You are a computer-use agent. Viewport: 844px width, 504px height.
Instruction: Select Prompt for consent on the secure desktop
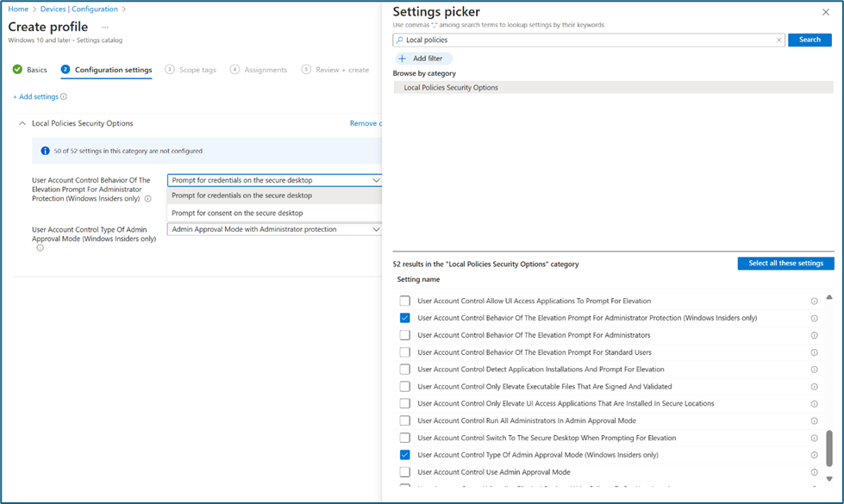click(x=237, y=213)
